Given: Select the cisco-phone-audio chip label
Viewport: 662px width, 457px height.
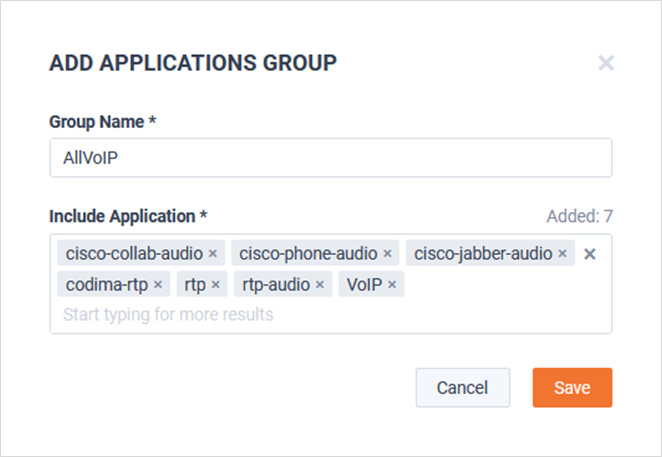Looking at the screenshot, I should coord(308,254).
